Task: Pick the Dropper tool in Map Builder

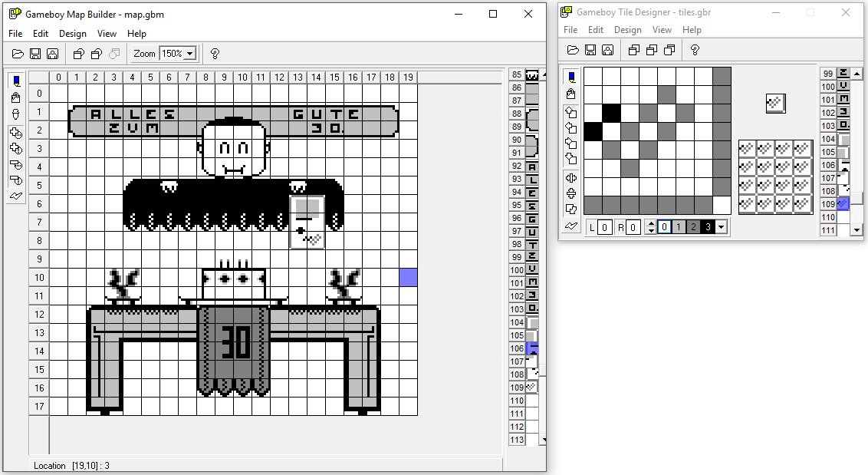Action: (x=16, y=114)
